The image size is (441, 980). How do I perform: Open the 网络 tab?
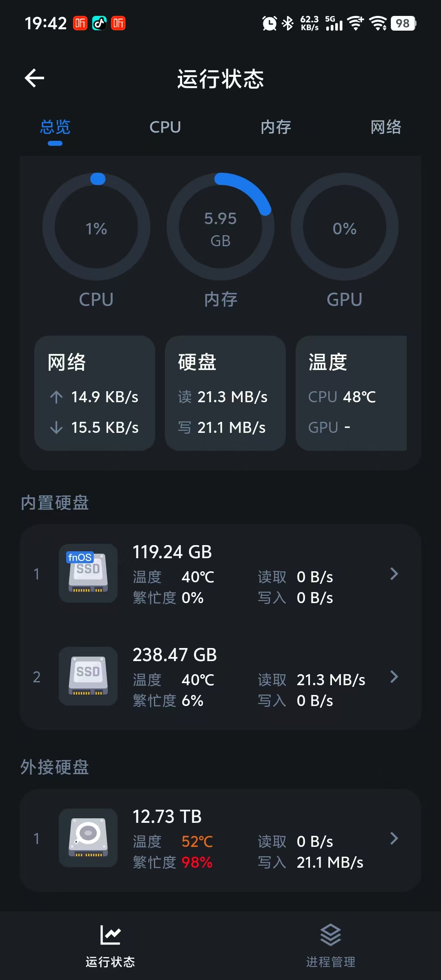[x=385, y=127]
